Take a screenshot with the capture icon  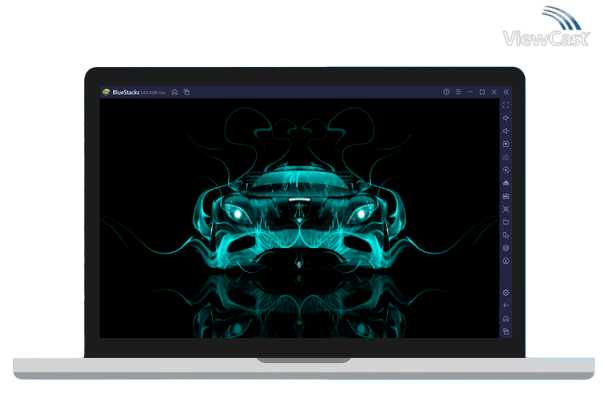coord(506,209)
